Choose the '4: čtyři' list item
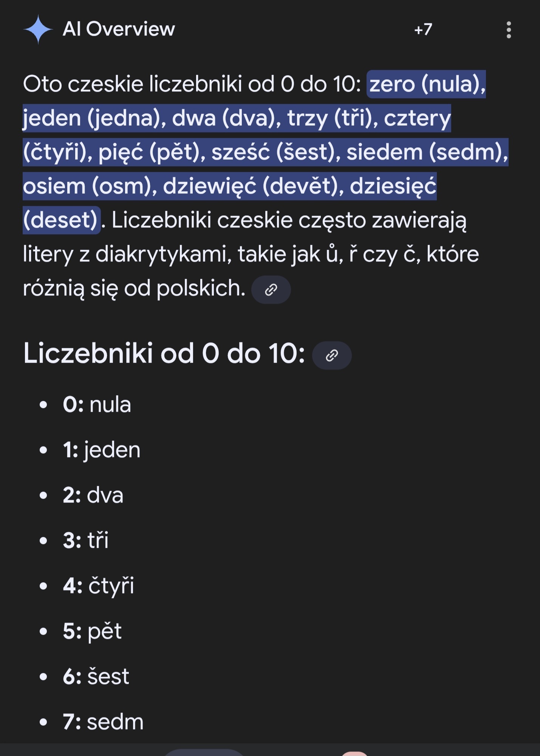This screenshot has width=540, height=756. click(98, 586)
